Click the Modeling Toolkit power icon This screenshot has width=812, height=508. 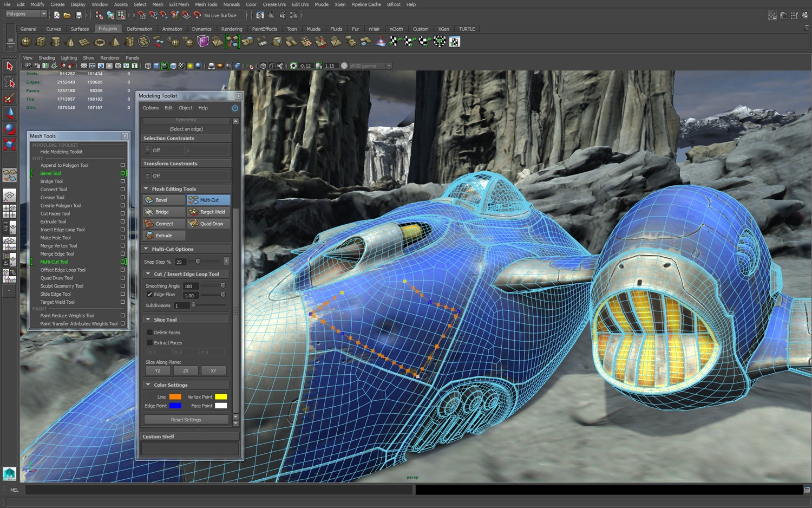235,108
